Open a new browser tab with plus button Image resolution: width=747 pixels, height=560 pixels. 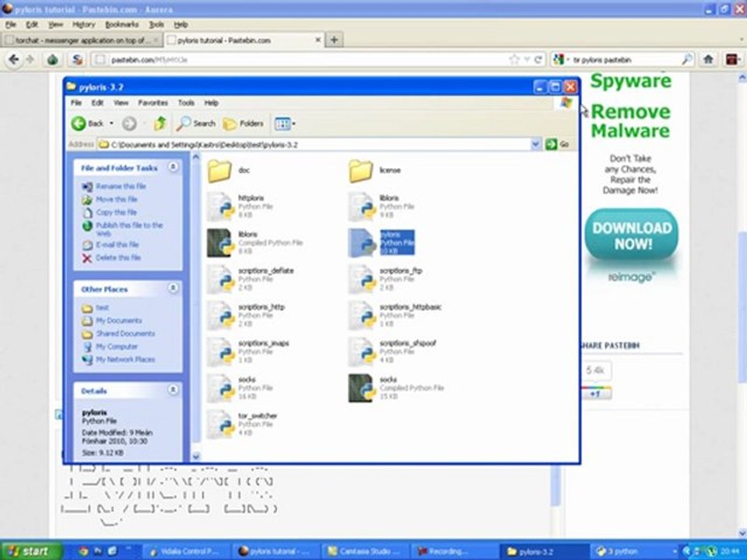[334, 40]
